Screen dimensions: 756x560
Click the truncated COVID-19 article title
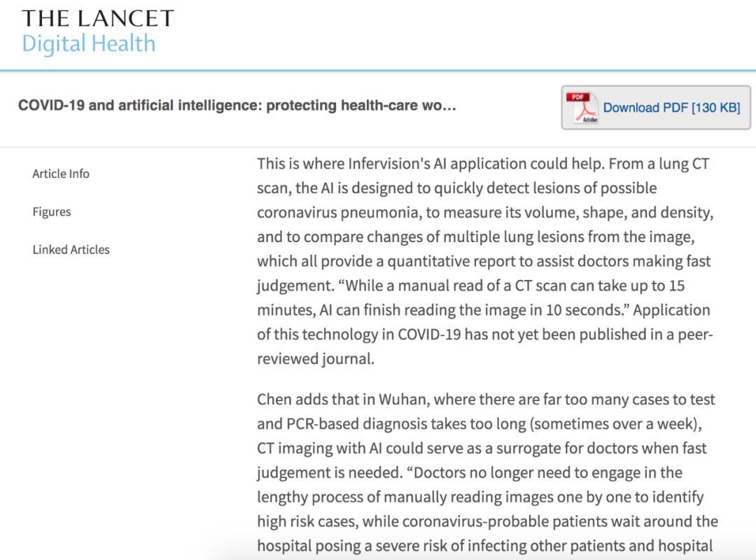coord(237,106)
